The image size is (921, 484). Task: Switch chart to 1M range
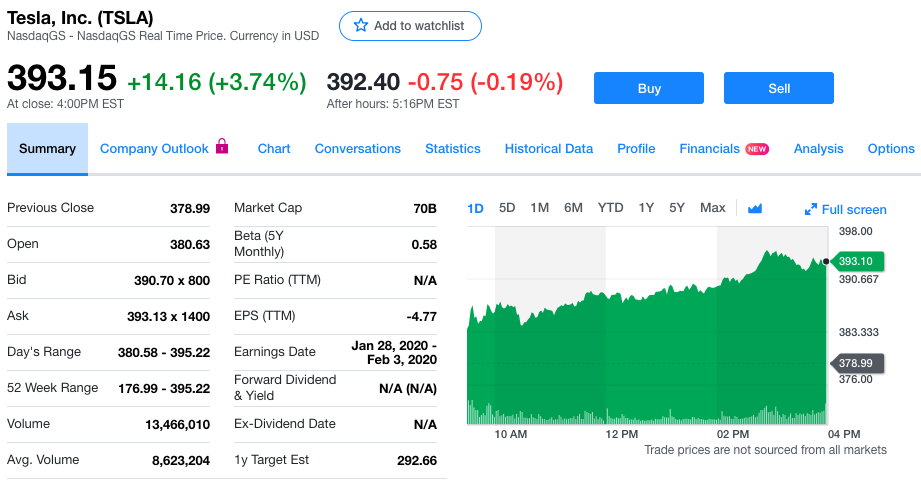point(540,208)
